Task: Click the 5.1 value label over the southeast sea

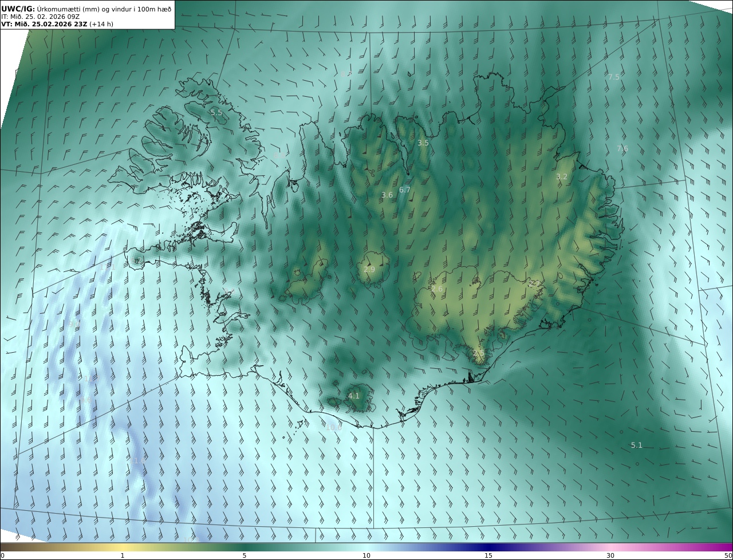Action: 637,445
